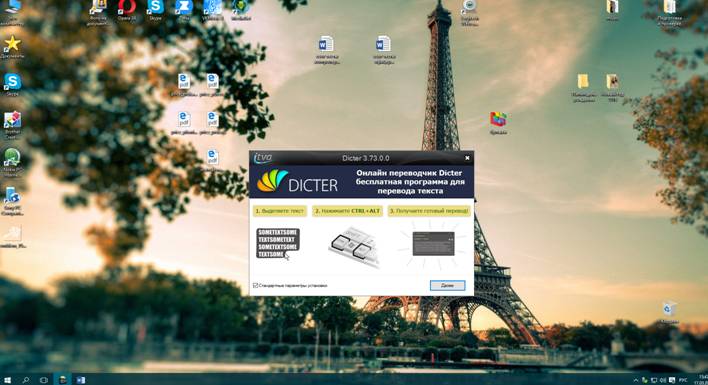This screenshot has height=385, width=708.
Task: Toggle the standard installation parameters checkbox
Action: coord(256,285)
